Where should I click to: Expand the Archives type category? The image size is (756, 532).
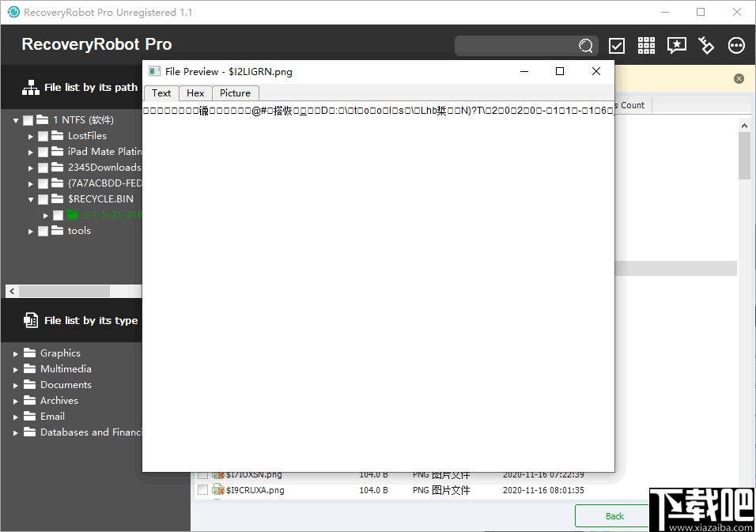point(16,401)
